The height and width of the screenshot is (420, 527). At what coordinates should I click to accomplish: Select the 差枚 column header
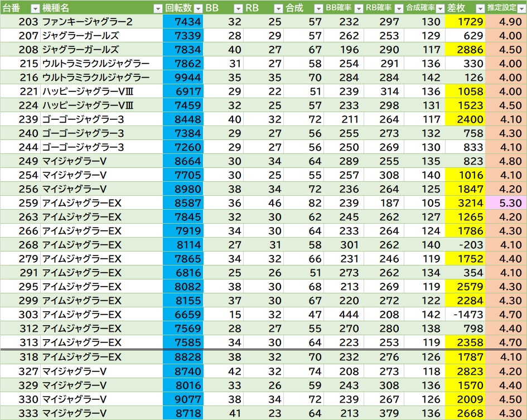pos(465,8)
